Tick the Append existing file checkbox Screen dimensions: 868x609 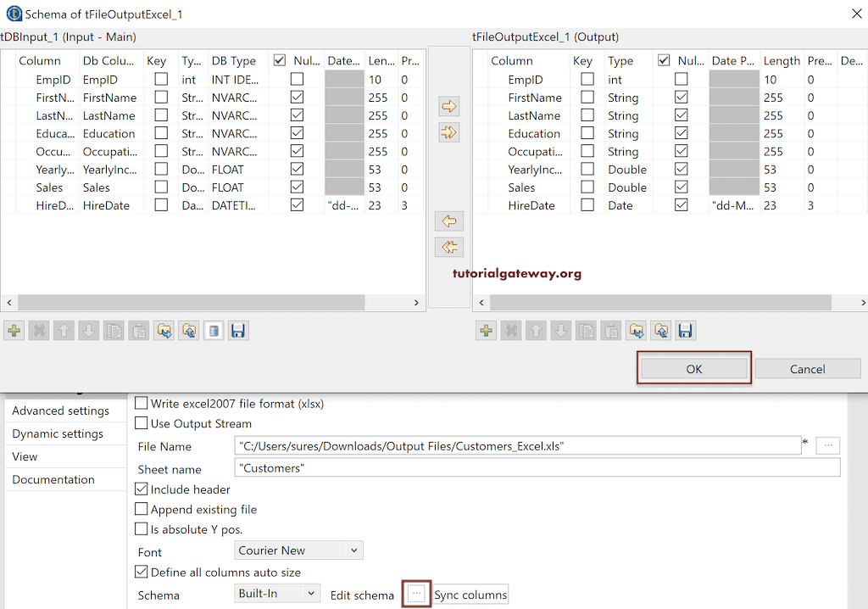[x=142, y=510]
